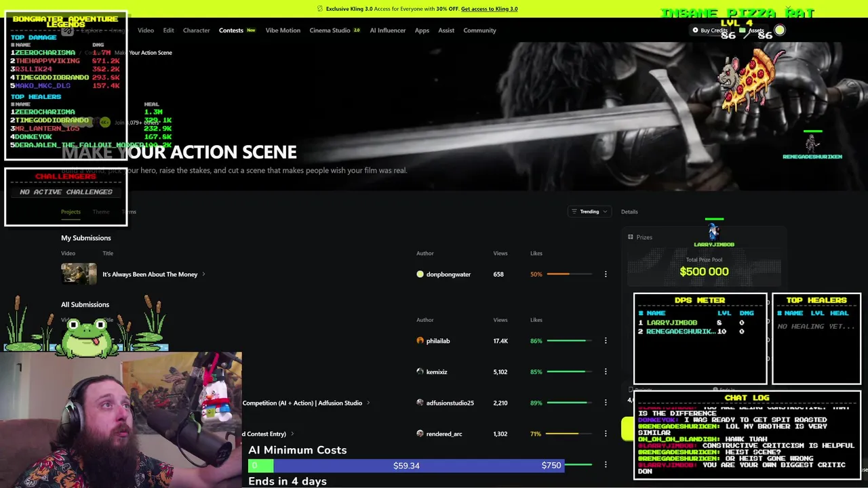Click the 17.4K views value
Image resolution: width=868 pixels, height=488 pixels.
pyautogui.click(x=500, y=341)
